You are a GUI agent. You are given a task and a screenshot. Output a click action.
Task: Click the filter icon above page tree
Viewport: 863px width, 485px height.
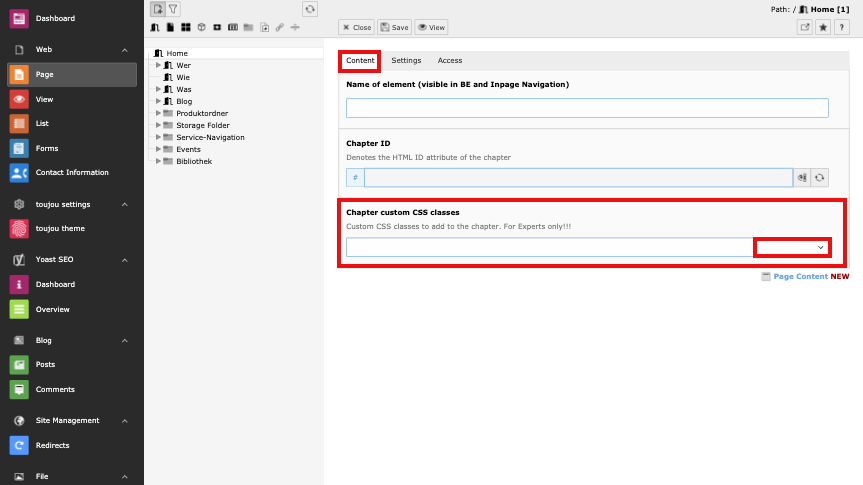(x=173, y=8)
